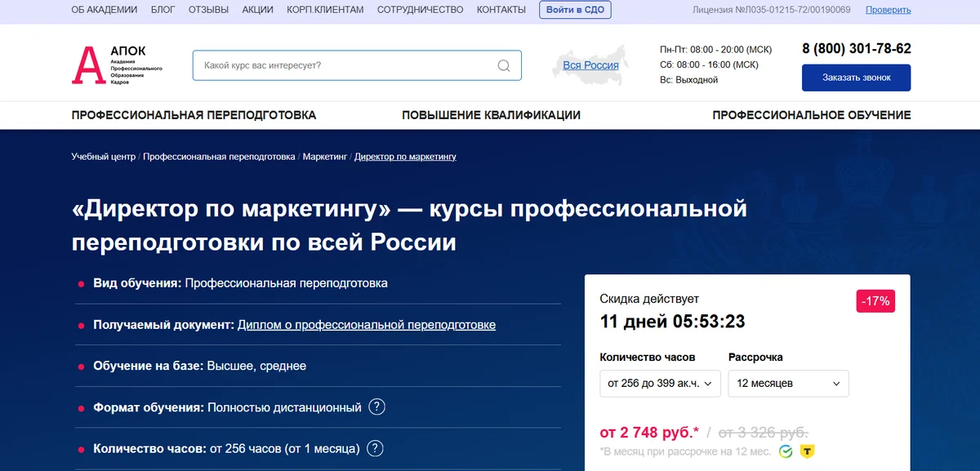Go to ОТЗЫВЫ page
This screenshot has height=471, width=980.
pyautogui.click(x=209, y=10)
